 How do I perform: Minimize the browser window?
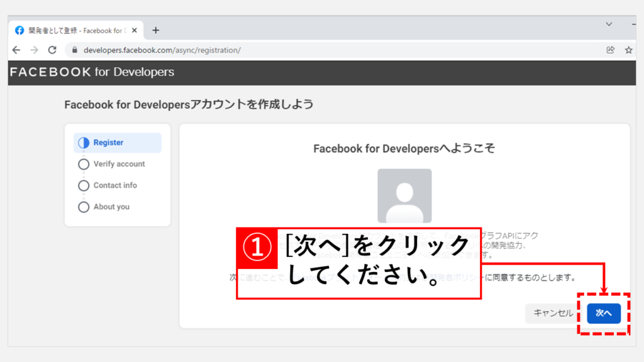[634, 24]
